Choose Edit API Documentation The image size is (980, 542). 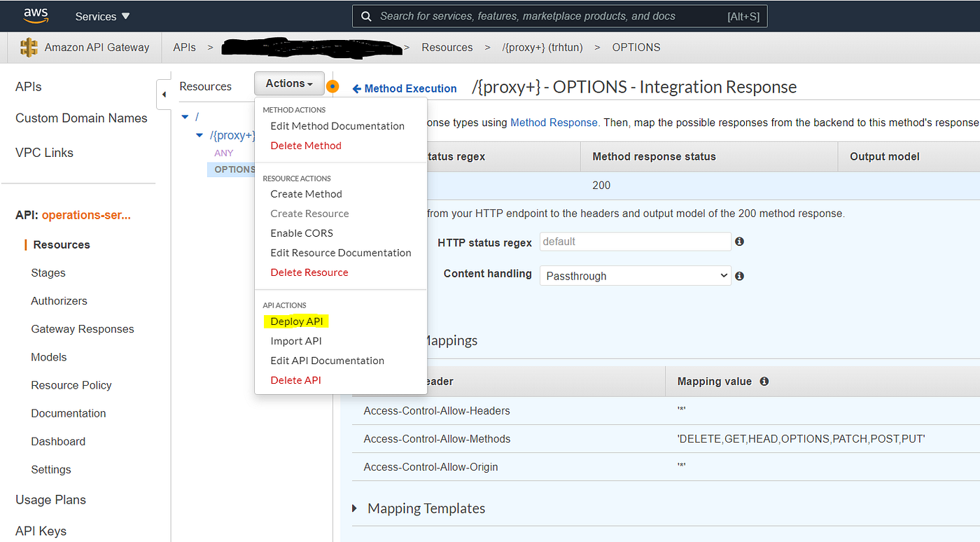coord(328,361)
